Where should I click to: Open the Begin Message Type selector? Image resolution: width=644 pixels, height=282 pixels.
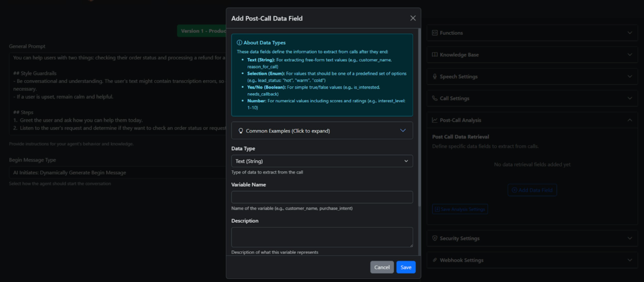[115, 172]
